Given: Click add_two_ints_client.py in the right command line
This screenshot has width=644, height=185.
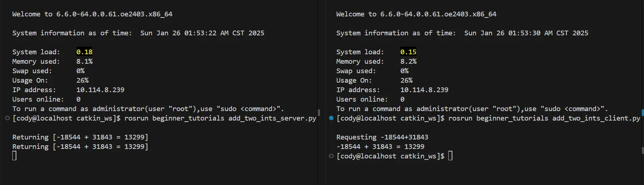Looking at the screenshot, I should pyautogui.click(x=596, y=118).
